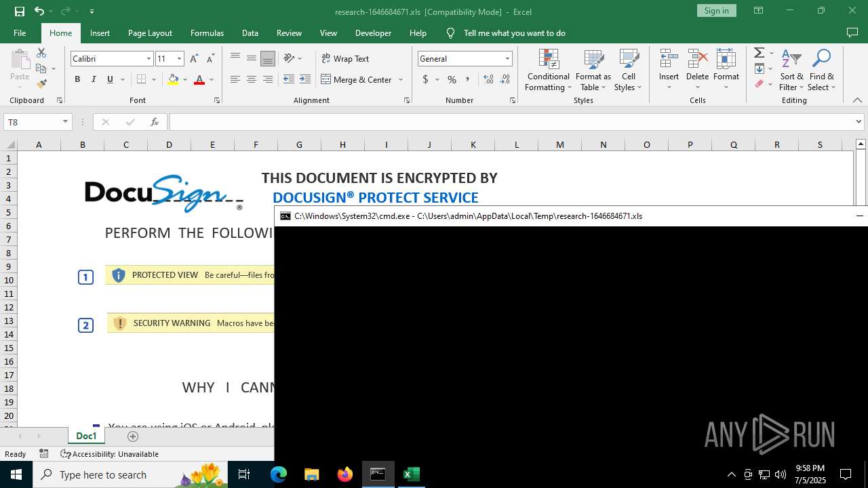Toggle Wrap Text

click(x=346, y=59)
